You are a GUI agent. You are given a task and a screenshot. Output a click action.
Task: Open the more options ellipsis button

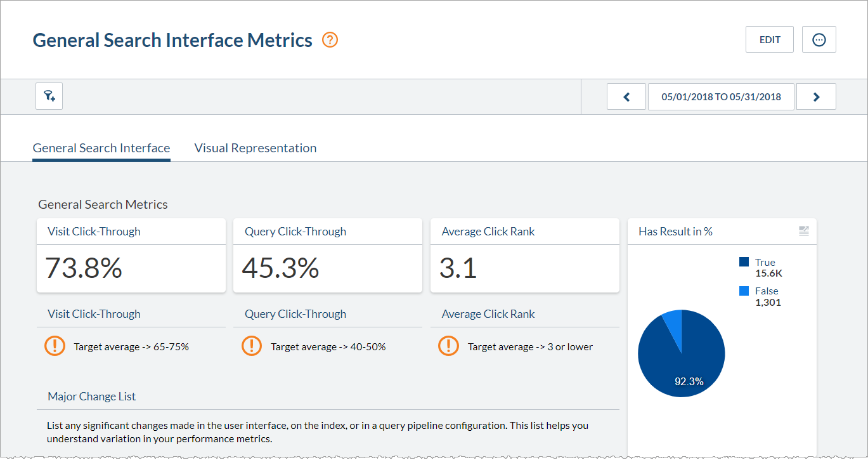tap(819, 39)
